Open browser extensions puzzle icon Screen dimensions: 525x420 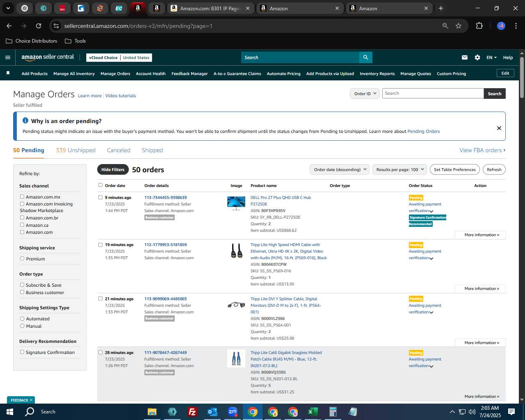click(479, 26)
